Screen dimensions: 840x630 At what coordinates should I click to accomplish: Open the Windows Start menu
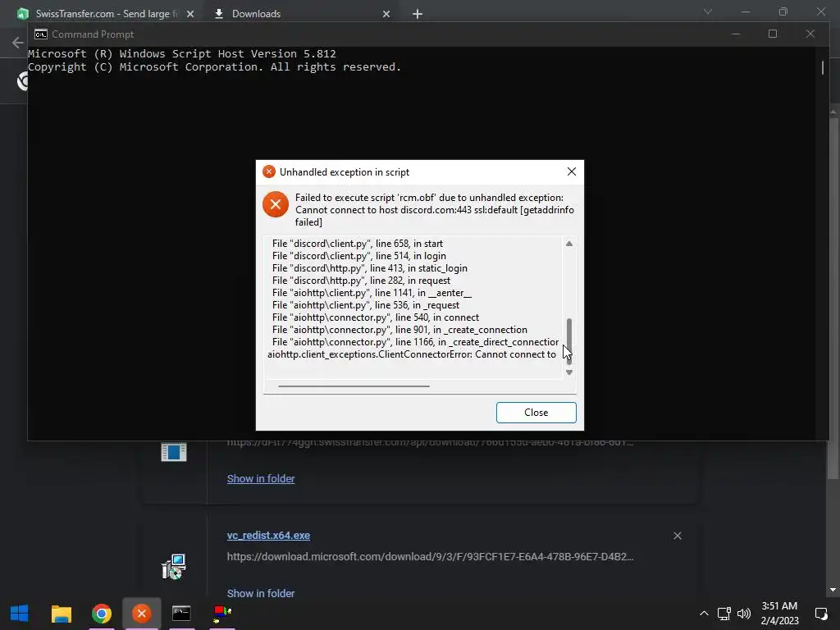20,614
